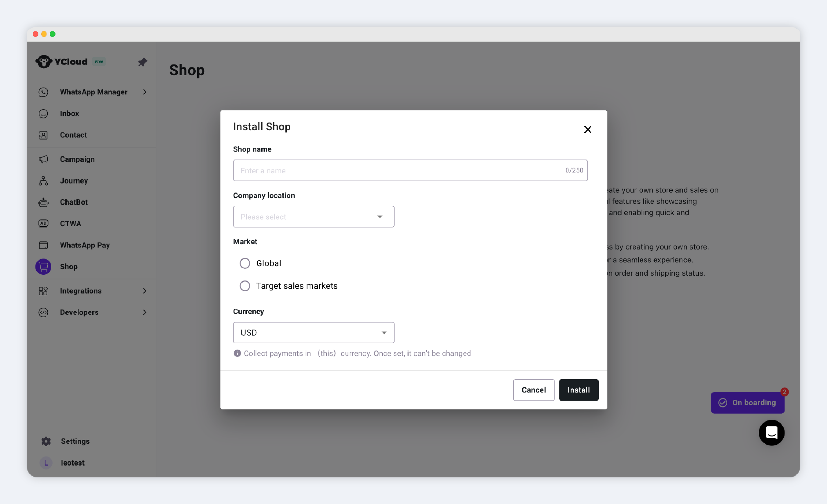Click the Inbox chat bubble icon
The width and height of the screenshot is (827, 504).
tap(43, 113)
